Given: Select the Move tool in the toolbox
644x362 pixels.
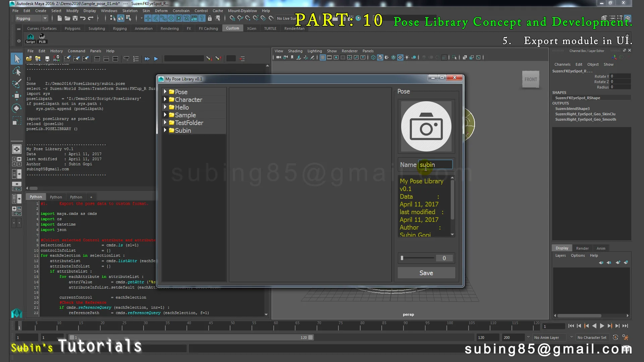Looking at the screenshot, I should tap(17, 96).
